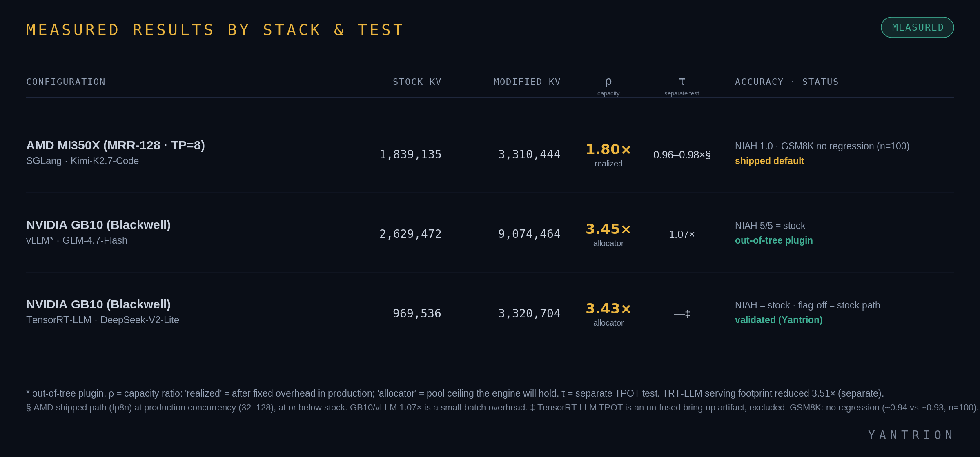Screen dimensions: 980x457
Task: Select stock KV value 1,839,135
Action: click(410, 154)
